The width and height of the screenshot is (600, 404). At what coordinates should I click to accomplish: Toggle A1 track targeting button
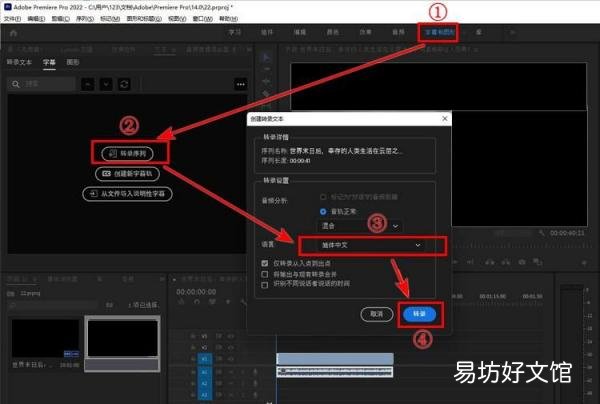[x=204, y=372]
